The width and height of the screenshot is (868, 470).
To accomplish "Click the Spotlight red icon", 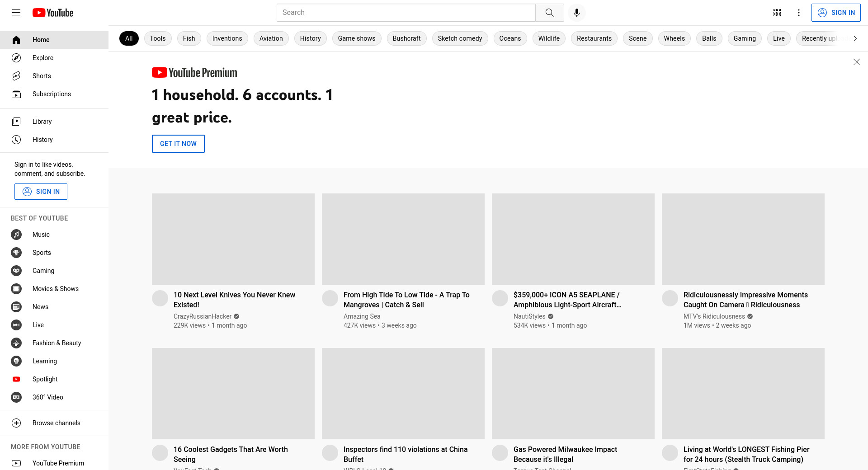I will tap(16, 379).
